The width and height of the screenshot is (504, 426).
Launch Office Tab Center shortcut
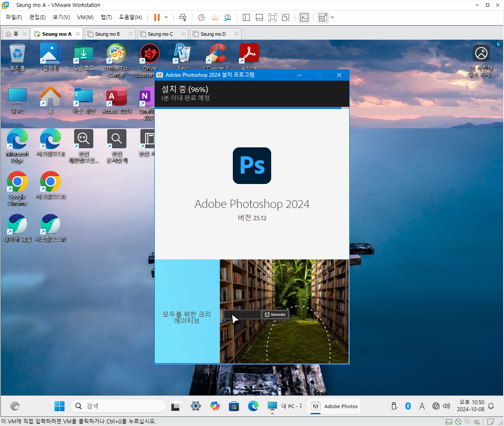[117, 61]
